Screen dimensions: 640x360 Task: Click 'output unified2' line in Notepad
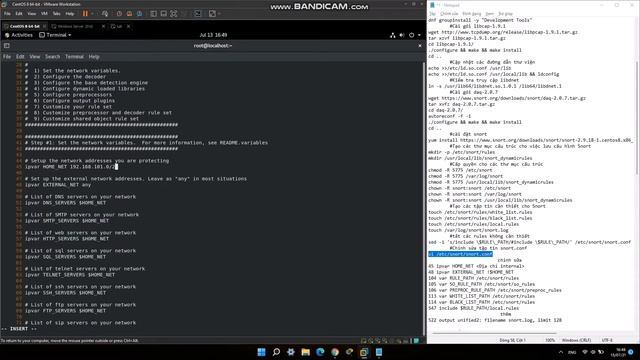tap(495, 320)
